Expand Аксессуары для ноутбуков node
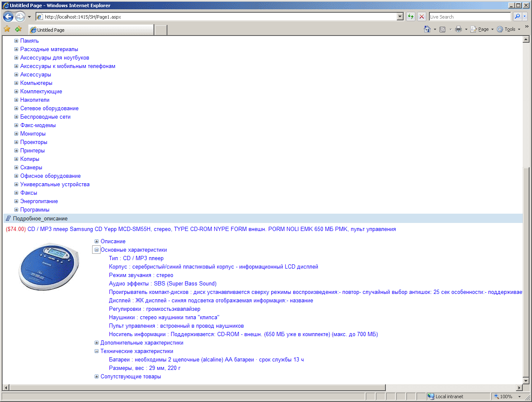This screenshot has height=402, width=532. (16, 58)
